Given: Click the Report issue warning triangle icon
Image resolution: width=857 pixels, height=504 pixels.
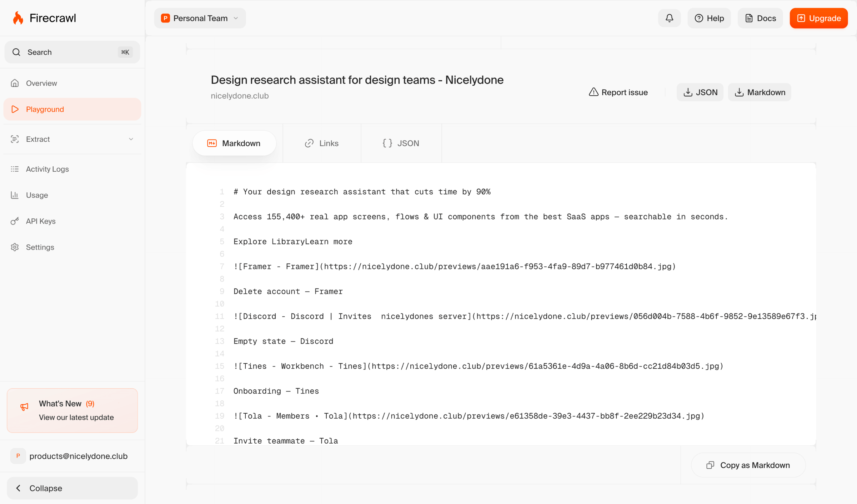Looking at the screenshot, I should 593,92.
